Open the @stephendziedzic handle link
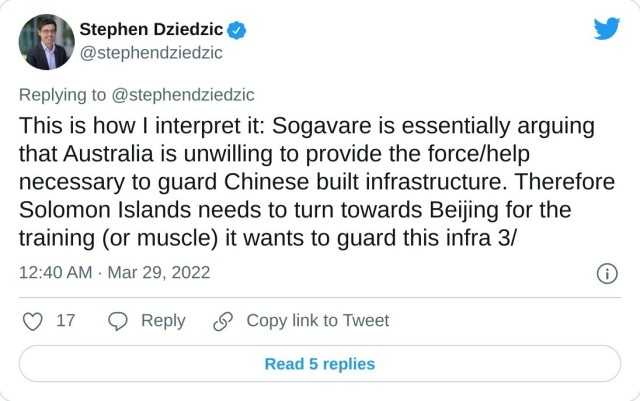This screenshot has width=640, height=401. tap(150, 53)
